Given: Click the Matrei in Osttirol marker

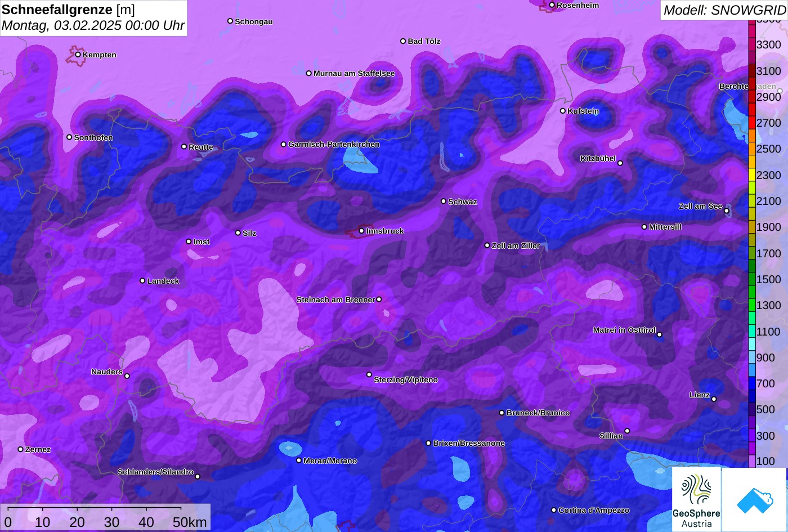Looking at the screenshot, I should coord(660,334).
